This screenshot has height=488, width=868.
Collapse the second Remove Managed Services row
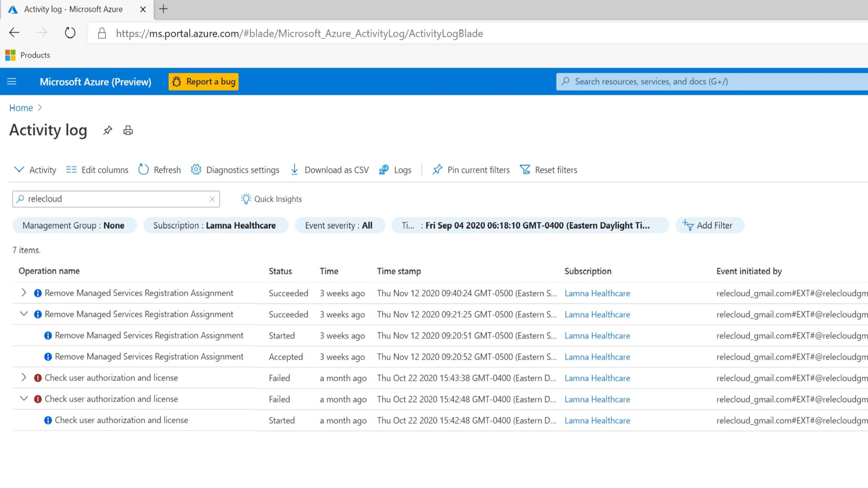click(x=24, y=314)
